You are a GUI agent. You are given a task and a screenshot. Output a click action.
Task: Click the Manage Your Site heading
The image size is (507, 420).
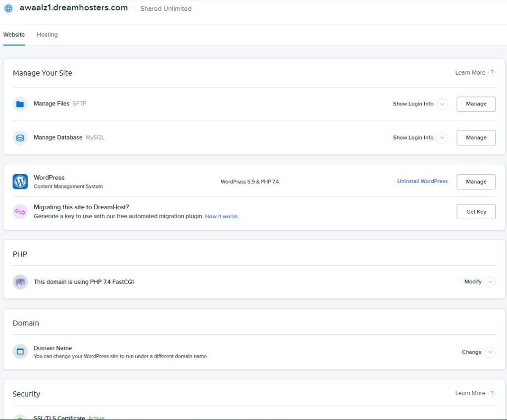(43, 73)
